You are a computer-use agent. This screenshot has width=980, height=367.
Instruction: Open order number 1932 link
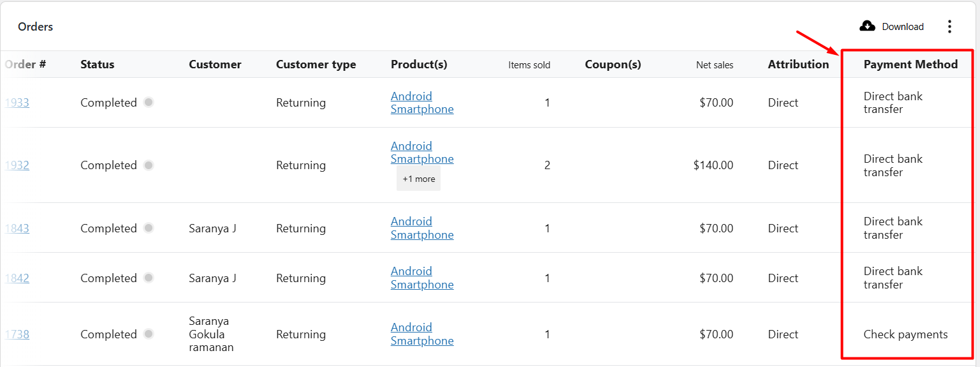point(17,165)
